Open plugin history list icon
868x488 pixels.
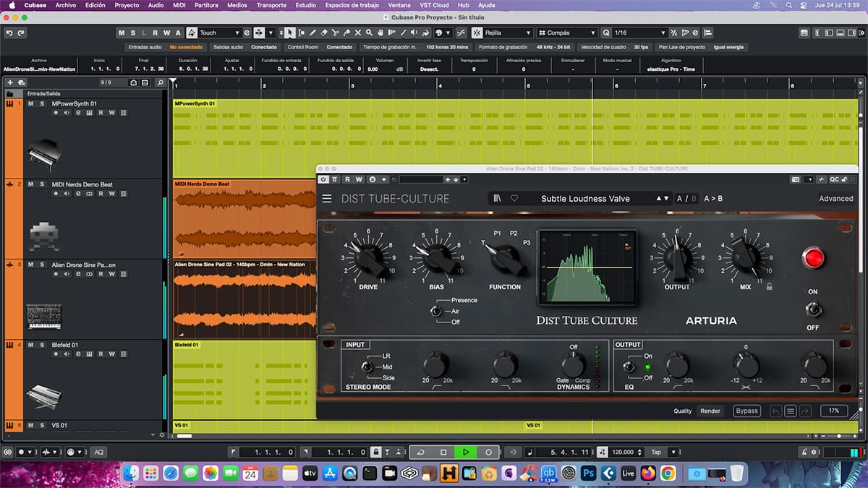point(790,411)
